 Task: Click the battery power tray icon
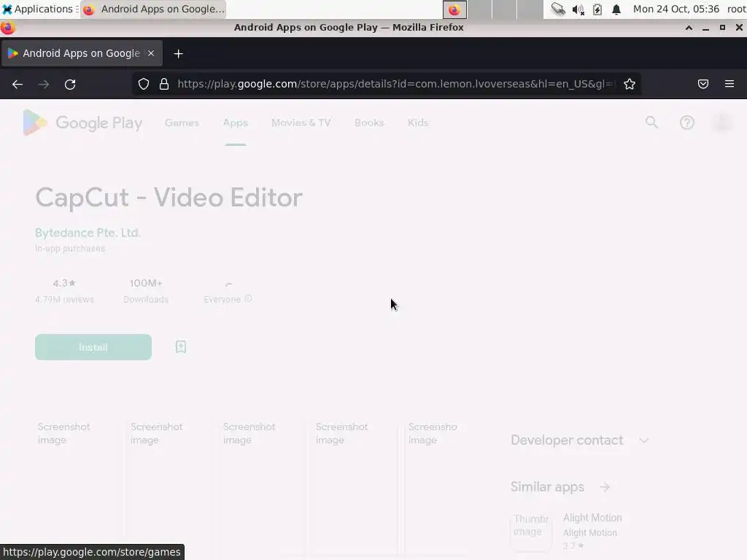pyautogui.click(x=597, y=9)
